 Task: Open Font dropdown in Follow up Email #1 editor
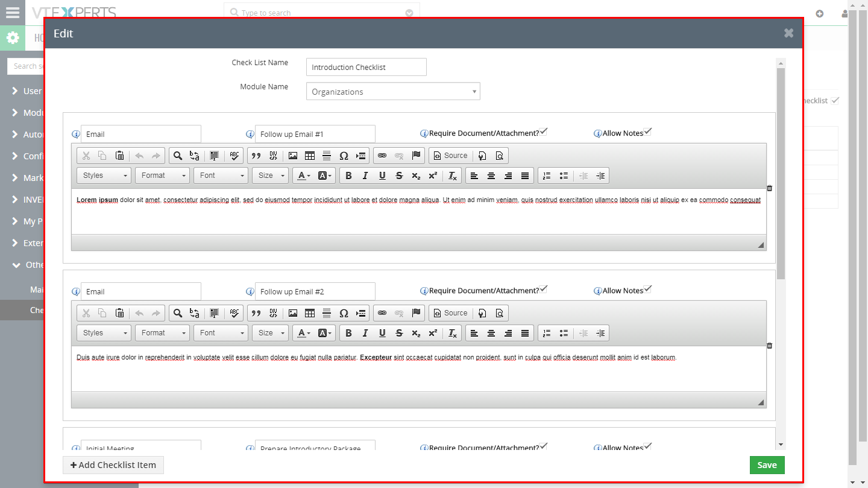221,176
